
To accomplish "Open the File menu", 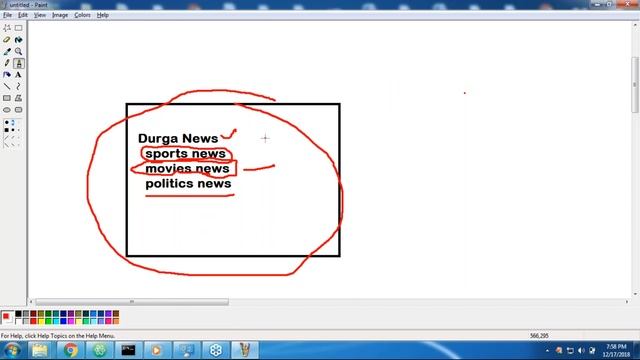I will point(7,15).
